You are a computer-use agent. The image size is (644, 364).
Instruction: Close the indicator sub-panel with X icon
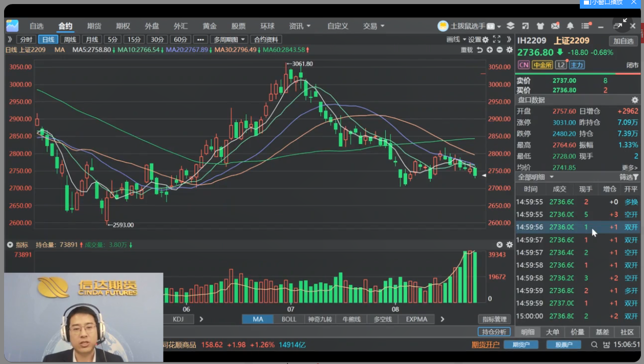(499, 245)
